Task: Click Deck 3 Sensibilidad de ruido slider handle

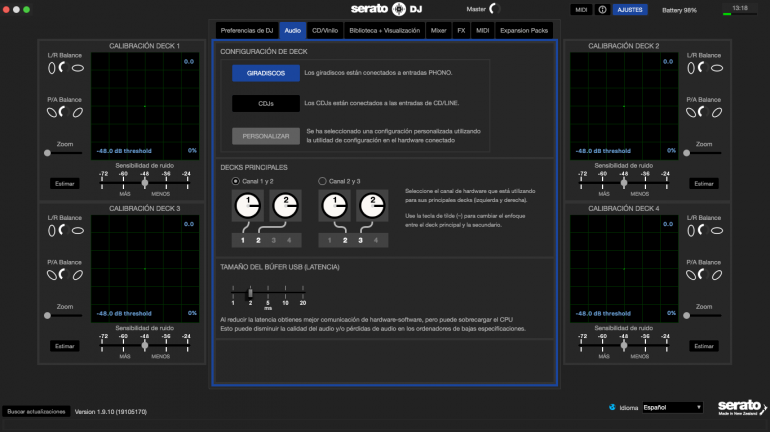Action: coord(144,346)
